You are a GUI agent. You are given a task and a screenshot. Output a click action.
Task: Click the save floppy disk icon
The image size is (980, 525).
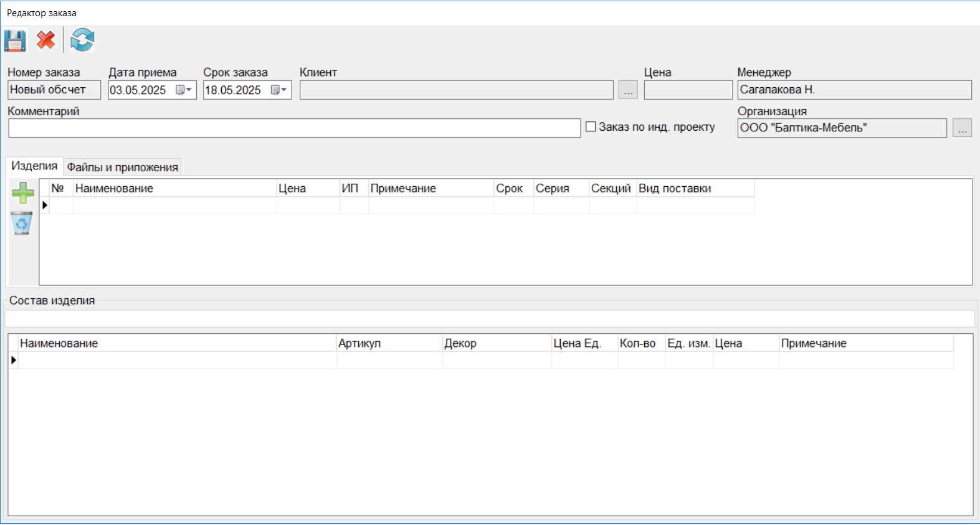coord(15,41)
